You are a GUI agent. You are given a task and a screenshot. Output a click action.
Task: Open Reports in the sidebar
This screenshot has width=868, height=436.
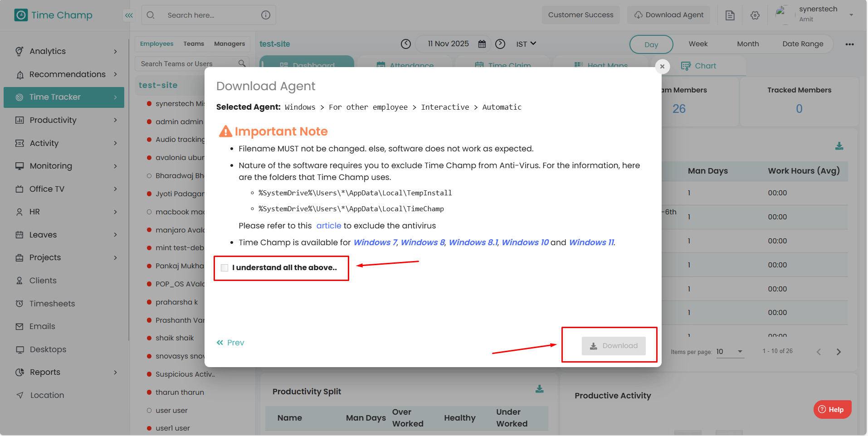tap(64, 372)
